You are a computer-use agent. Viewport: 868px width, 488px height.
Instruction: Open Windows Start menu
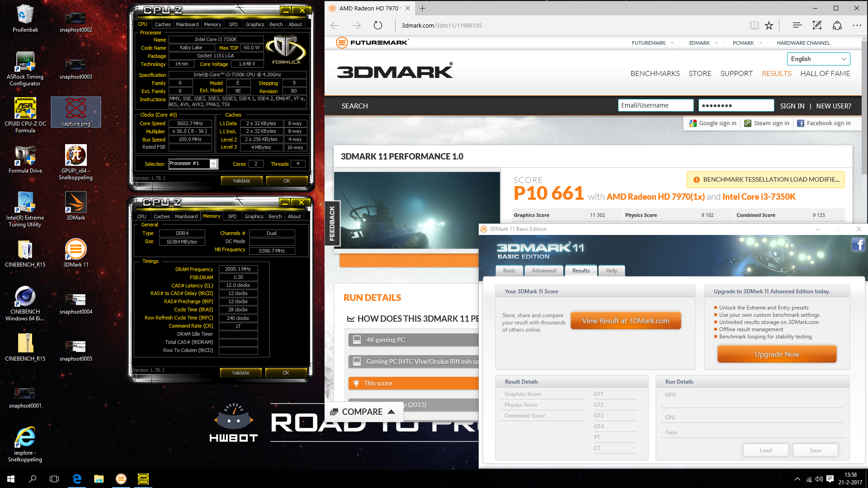tap(11, 479)
